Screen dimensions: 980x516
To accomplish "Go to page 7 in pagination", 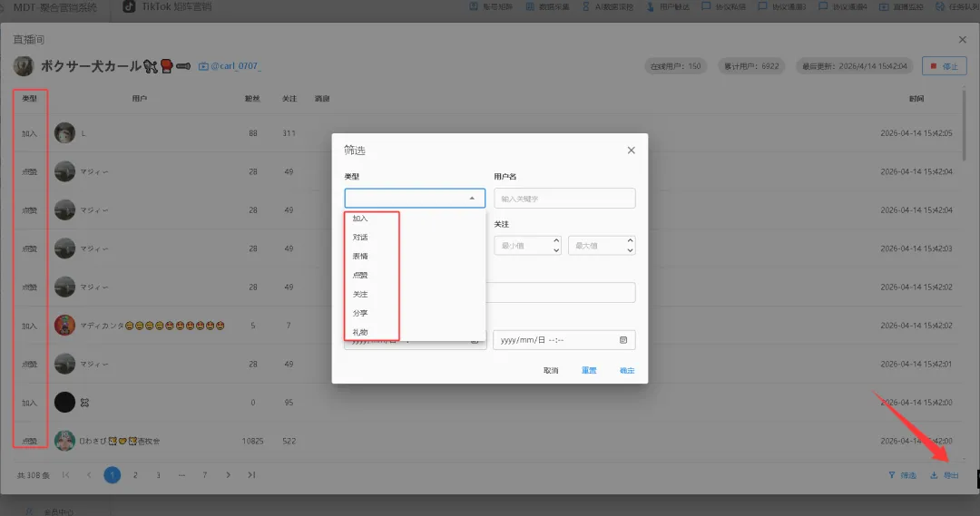I will click(204, 475).
